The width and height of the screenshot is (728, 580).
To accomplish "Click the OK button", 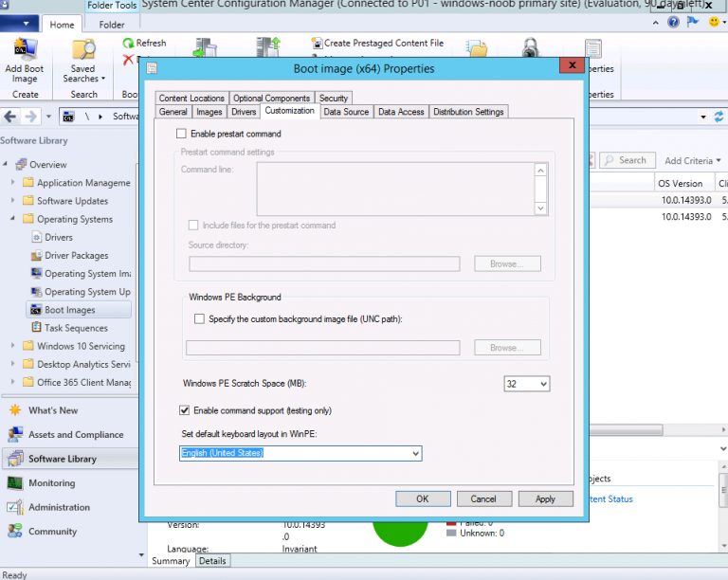I will pyautogui.click(x=422, y=498).
